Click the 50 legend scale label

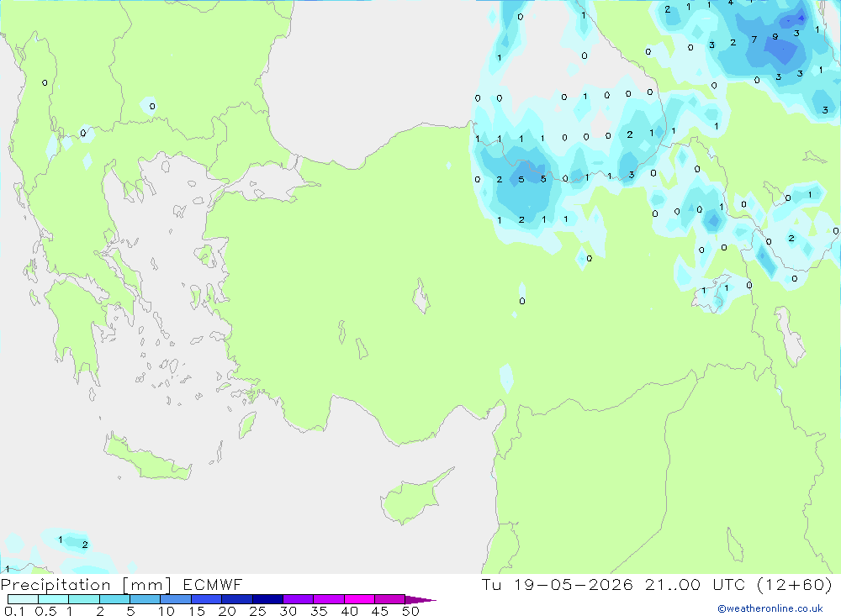411,611
